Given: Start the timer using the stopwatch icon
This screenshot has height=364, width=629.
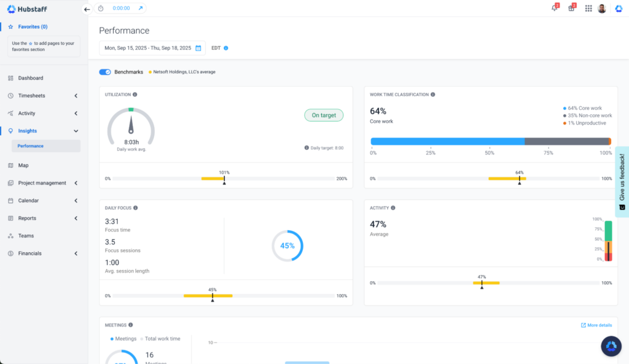Looking at the screenshot, I should tap(100, 9).
